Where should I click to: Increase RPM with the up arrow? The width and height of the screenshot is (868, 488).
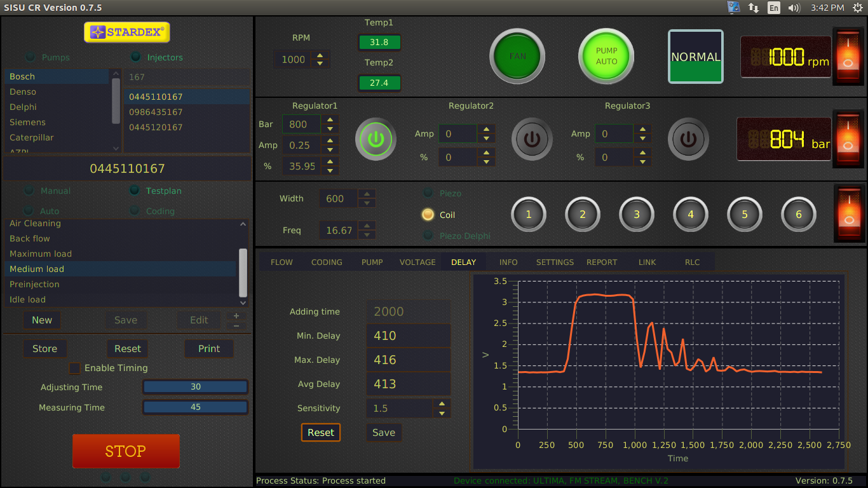(x=320, y=55)
